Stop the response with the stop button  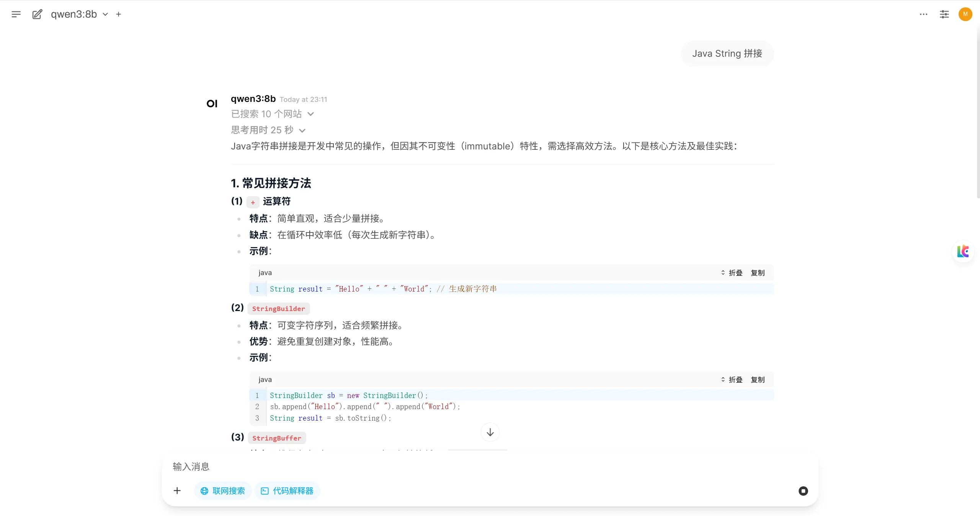click(x=803, y=491)
